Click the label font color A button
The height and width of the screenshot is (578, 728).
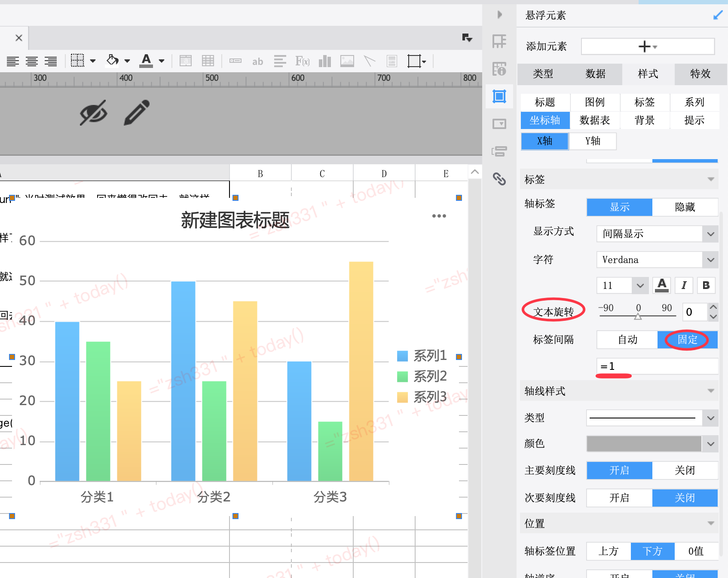pos(662,285)
